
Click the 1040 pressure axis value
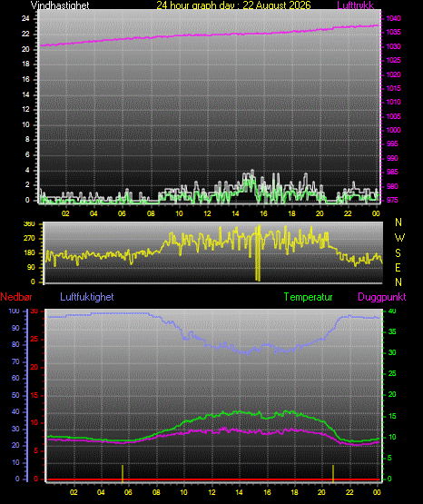[393, 18]
